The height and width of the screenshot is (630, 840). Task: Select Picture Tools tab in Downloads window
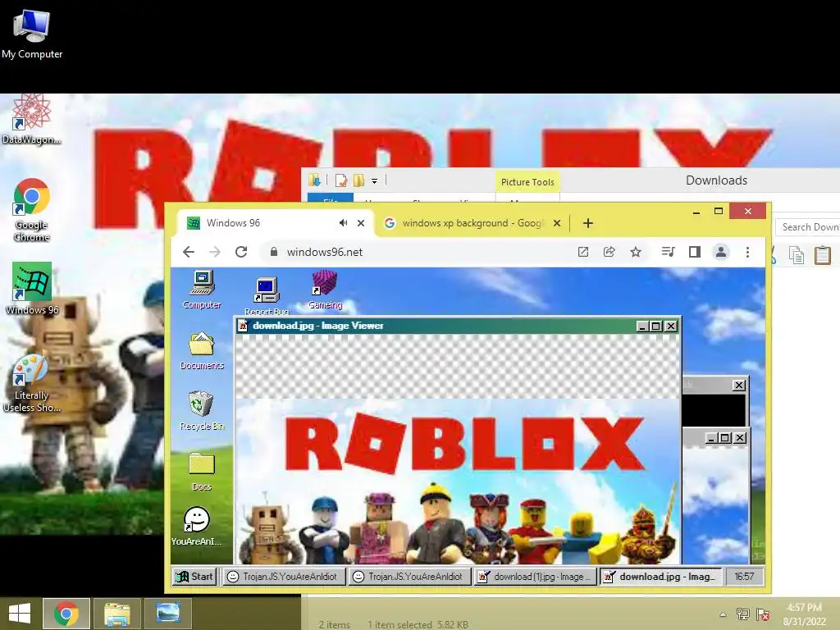pyautogui.click(x=527, y=182)
